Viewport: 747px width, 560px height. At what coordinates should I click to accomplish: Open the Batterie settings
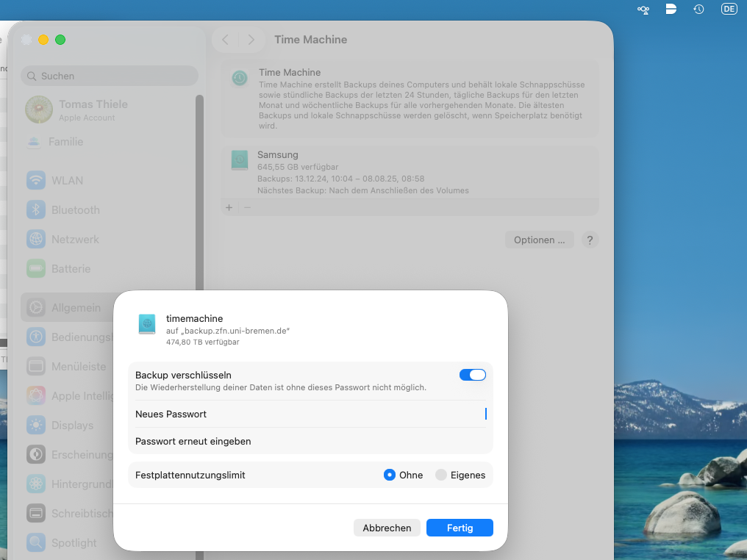(71, 269)
